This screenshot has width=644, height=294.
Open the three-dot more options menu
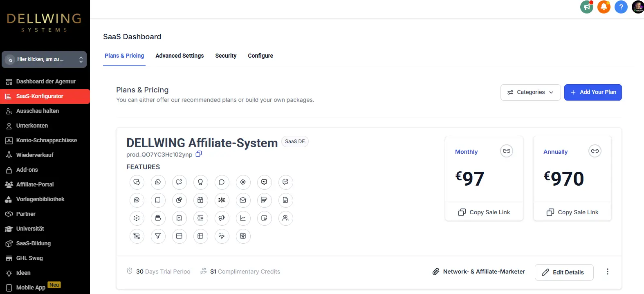pyautogui.click(x=608, y=272)
